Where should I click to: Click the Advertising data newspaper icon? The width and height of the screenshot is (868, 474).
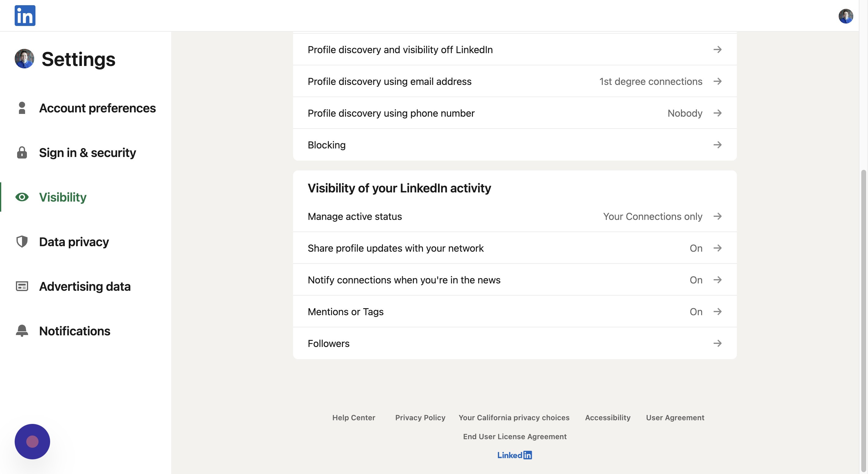22,286
